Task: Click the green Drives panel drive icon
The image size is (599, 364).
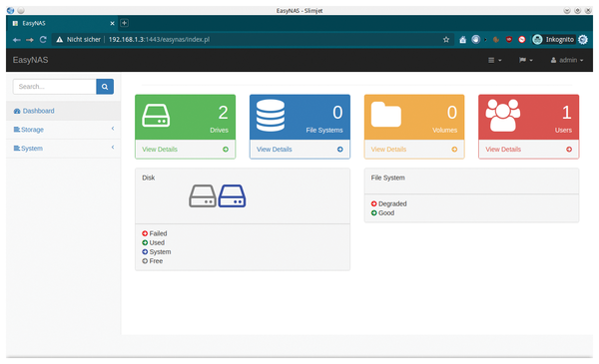Action: 156,116
